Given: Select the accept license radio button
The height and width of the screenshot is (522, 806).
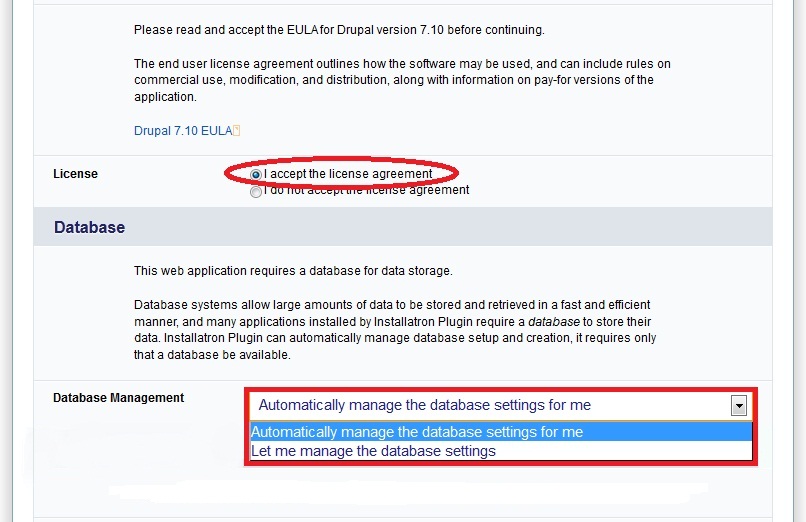Looking at the screenshot, I should click(x=255, y=175).
